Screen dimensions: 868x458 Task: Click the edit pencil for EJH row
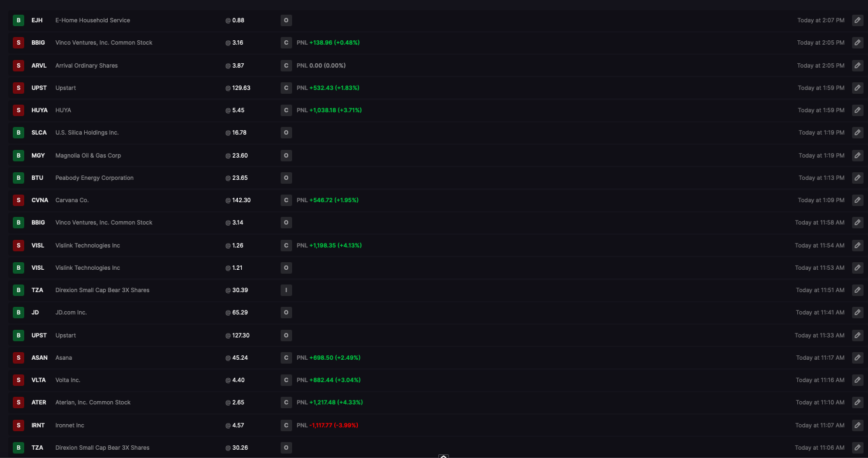click(858, 20)
